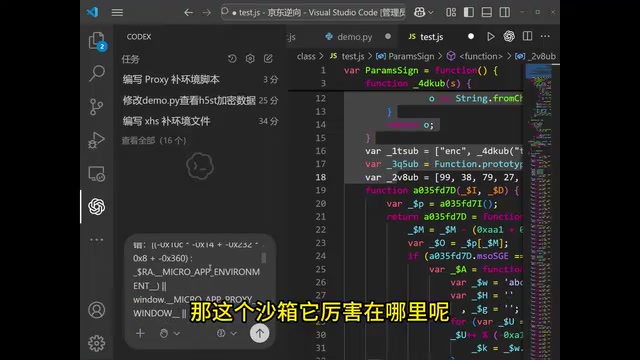640x360 pixels.
Task: Open More Actions ellipsis in editor toolbar
Action: tap(545, 36)
